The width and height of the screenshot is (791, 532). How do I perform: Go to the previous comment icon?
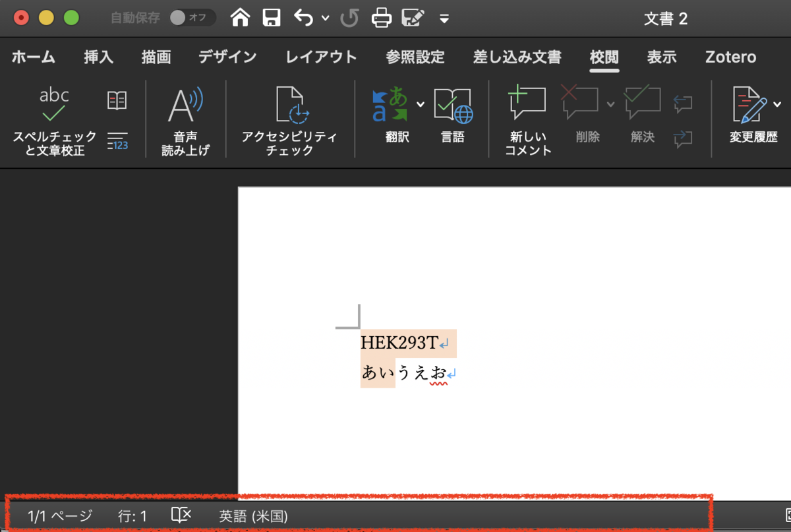point(683,102)
